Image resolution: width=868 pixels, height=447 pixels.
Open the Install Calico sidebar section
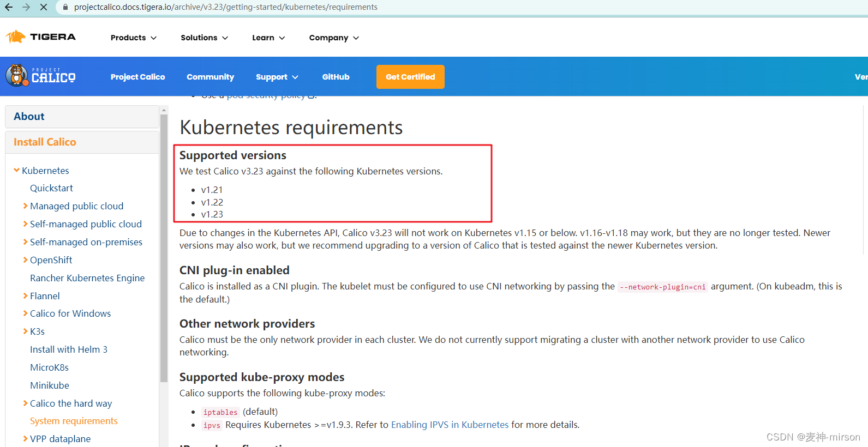pyautogui.click(x=82, y=142)
